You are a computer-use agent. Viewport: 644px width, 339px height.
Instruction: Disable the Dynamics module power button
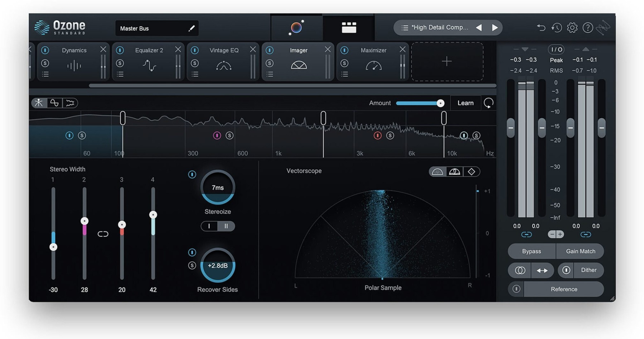click(x=45, y=50)
